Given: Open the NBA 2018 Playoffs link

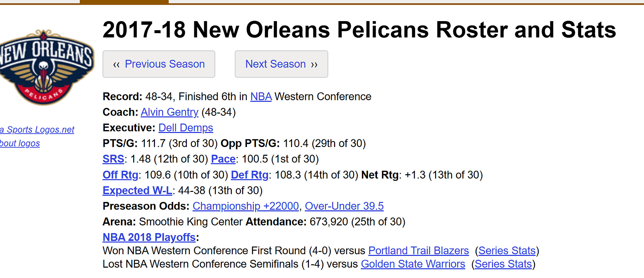Looking at the screenshot, I should [x=149, y=237].
